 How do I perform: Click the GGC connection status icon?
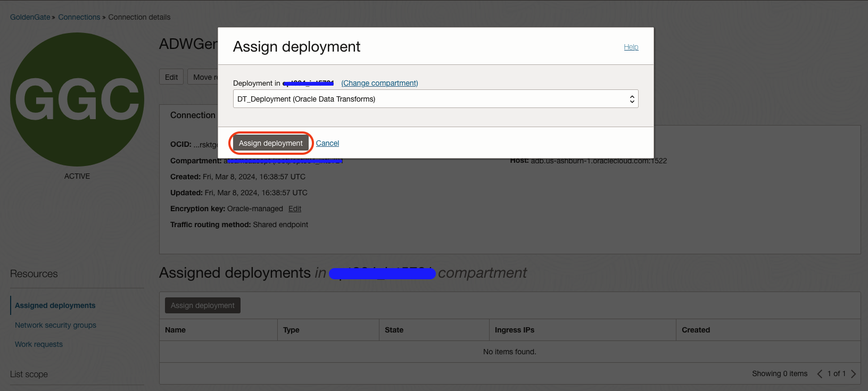[x=77, y=99]
